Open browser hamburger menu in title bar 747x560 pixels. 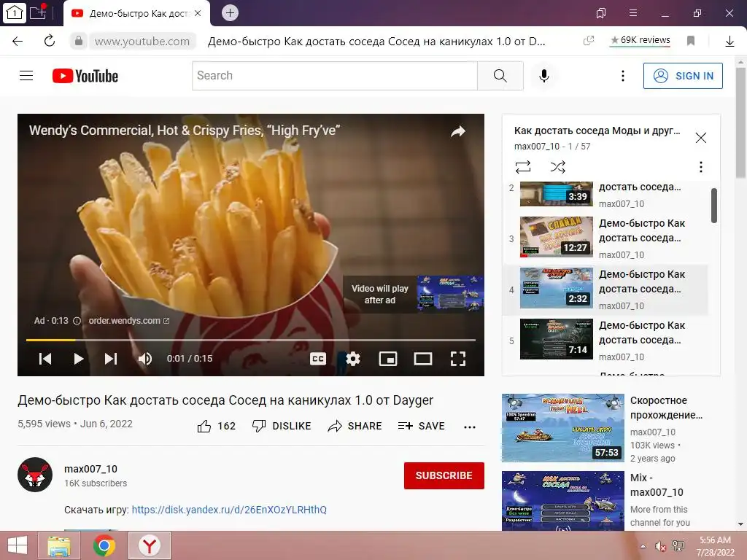(632, 13)
